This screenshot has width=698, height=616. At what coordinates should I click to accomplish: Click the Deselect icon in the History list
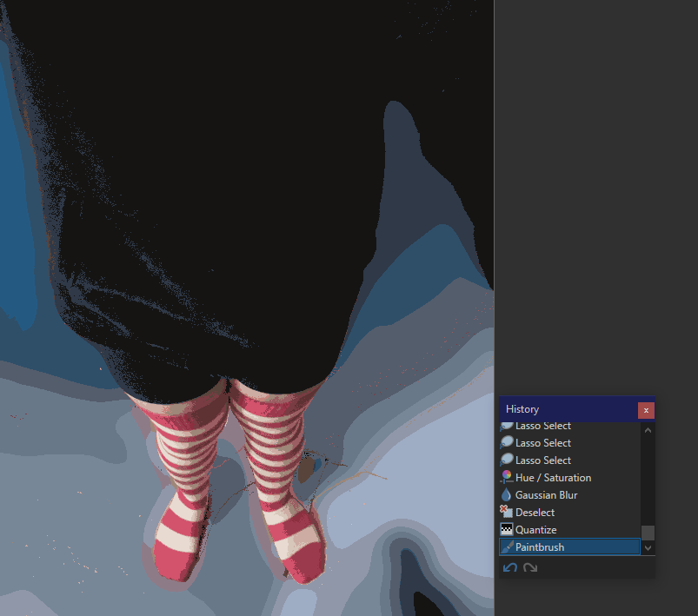pos(507,512)
